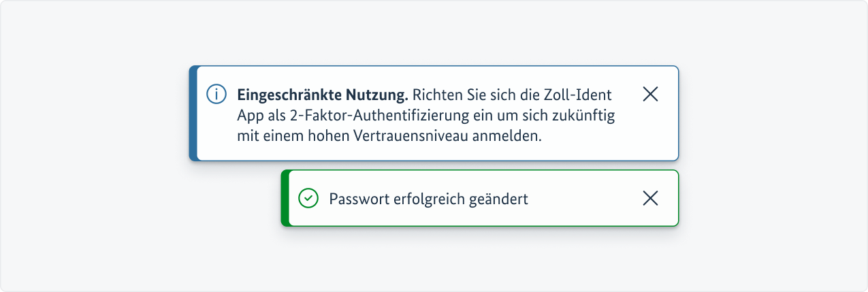
Task: Close the Passwort erfolgreich geändert toast
Action: (650, 198)
